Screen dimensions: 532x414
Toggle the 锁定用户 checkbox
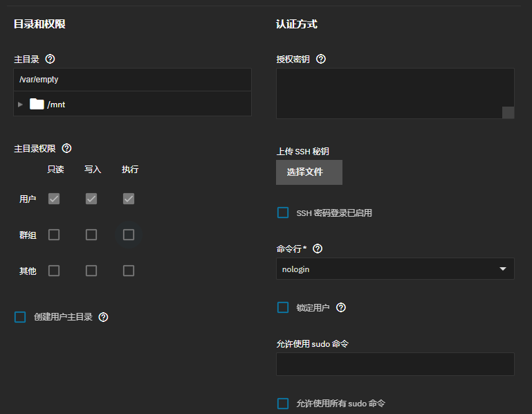pyautogui.click(x=283, y=307)
